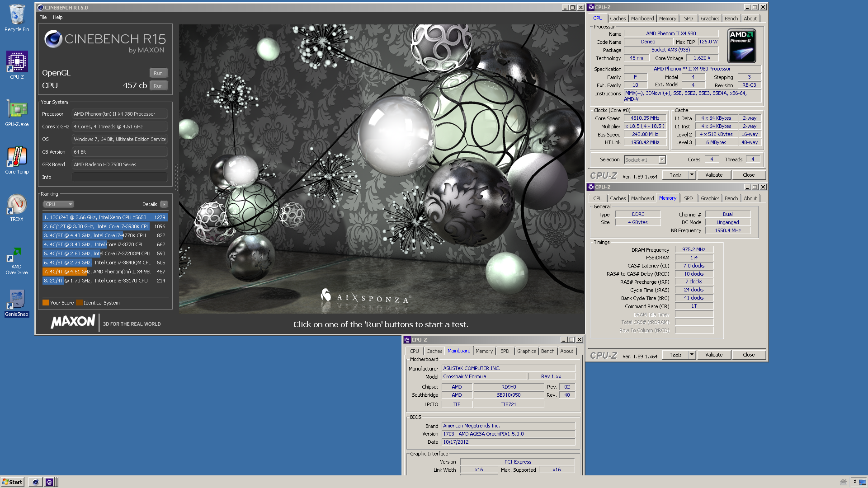Run the OpenGL benchmark
Viewport: 868px width, 488px height.
pos(158,73)
